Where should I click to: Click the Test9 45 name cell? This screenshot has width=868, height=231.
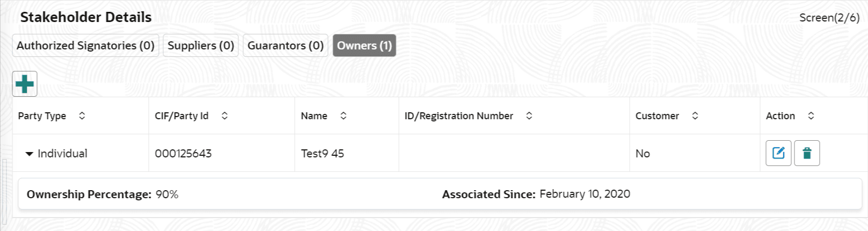(x=322, y=154)
